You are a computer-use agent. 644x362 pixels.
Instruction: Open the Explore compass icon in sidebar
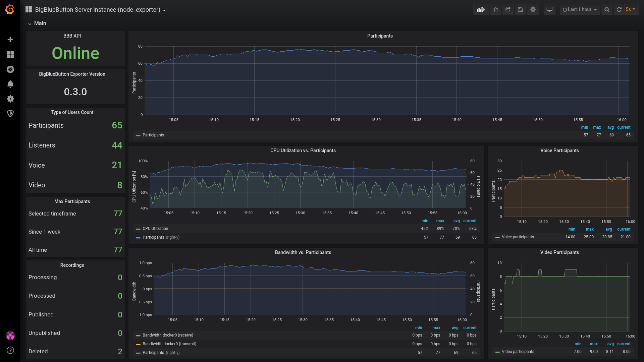point(10,69)
